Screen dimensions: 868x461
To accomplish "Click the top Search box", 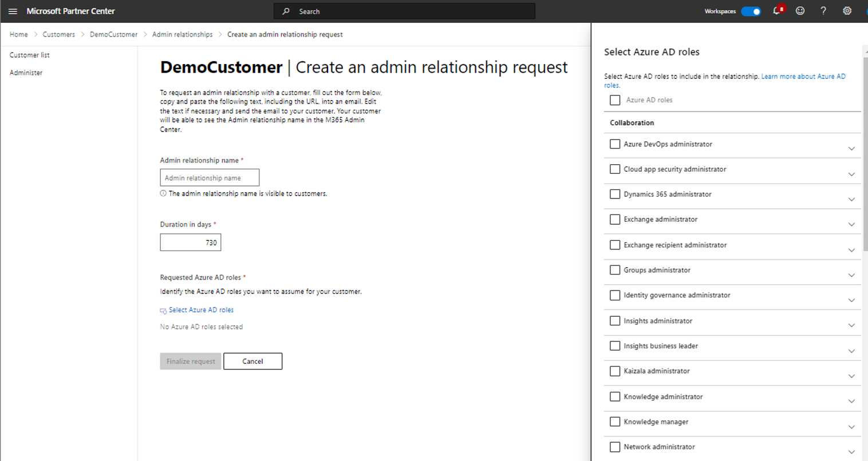I will pyautogui.click(x=404, y=11).
